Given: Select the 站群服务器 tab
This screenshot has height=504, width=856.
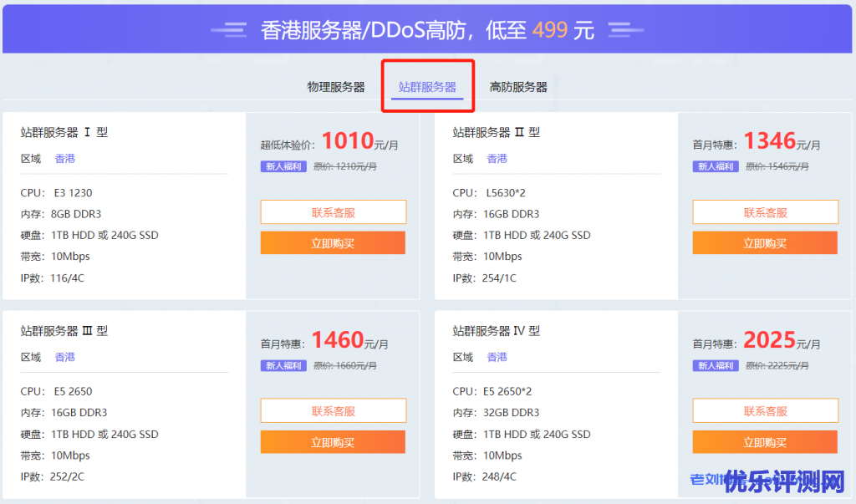Looking at the screenshot, I should 427,87.
